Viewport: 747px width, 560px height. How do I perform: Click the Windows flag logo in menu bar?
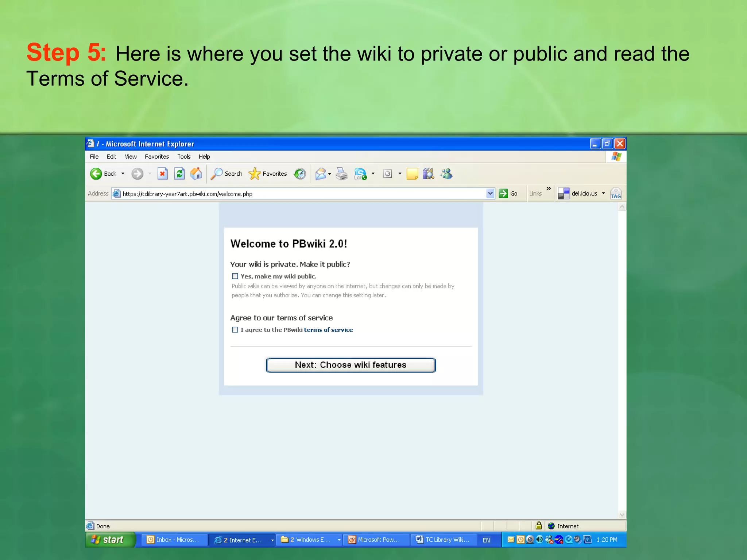616,157
